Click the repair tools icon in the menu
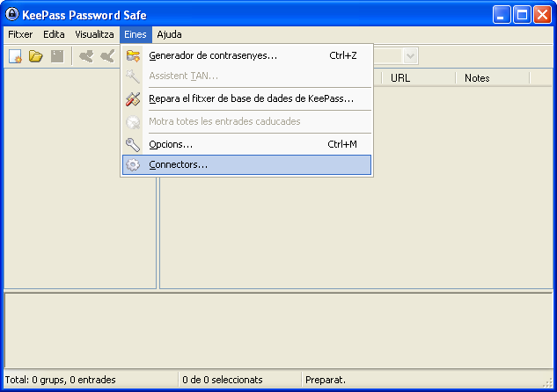The width and height of the screenshot is (557, 392). click(x=133, y=99)
